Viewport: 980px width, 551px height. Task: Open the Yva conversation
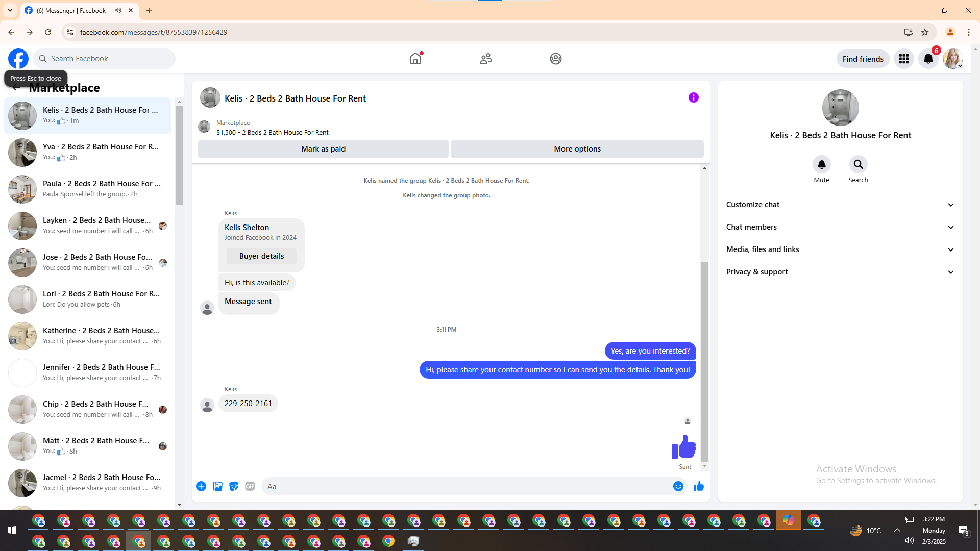(87, 152)
